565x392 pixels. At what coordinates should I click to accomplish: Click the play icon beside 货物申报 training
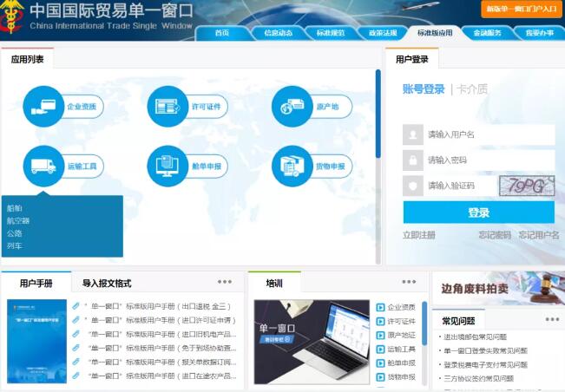pyautogui.click(x=380, y=377)
